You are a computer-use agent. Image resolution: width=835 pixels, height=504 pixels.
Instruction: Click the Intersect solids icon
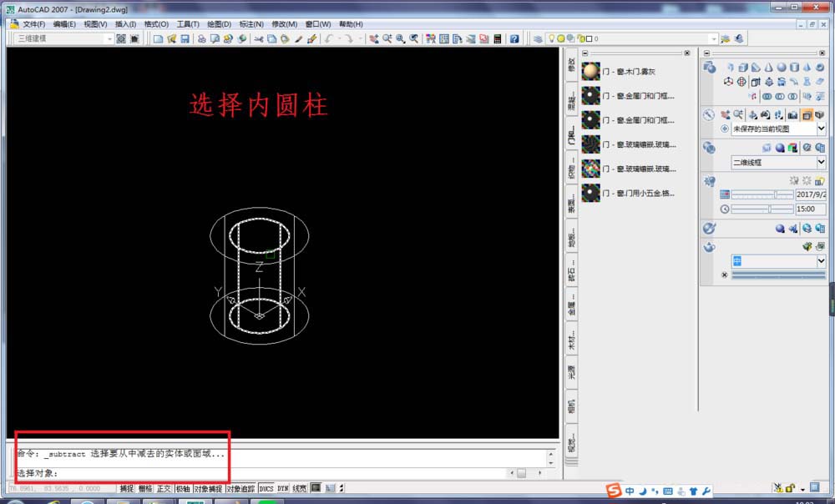click(x=793, y=96)
